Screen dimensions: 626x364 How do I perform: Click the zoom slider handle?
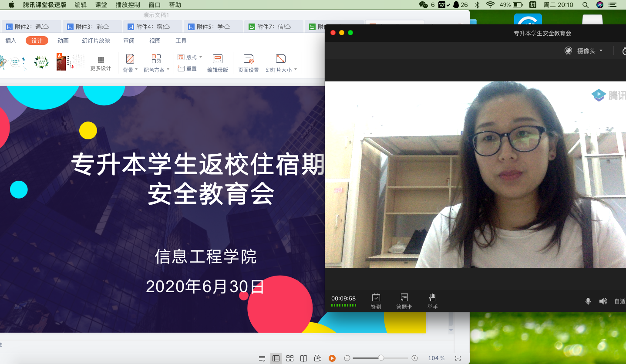click(381, 358)
